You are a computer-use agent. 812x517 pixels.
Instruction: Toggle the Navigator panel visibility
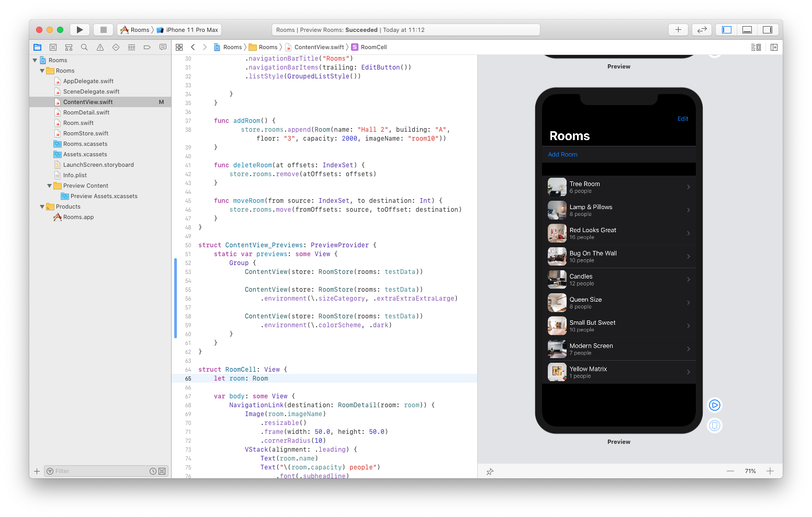pos(726,29)
